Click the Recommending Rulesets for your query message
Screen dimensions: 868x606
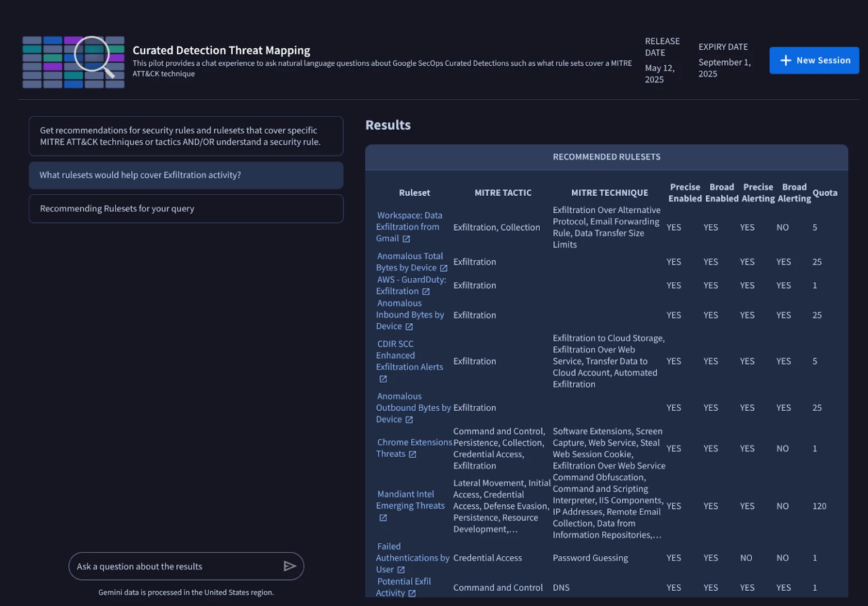click(x=186, y=209)
